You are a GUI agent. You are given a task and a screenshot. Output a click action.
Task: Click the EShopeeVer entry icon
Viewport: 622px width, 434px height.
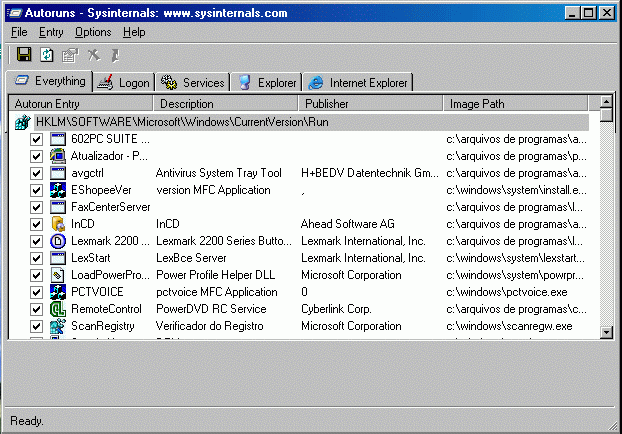tap(58, 190)
